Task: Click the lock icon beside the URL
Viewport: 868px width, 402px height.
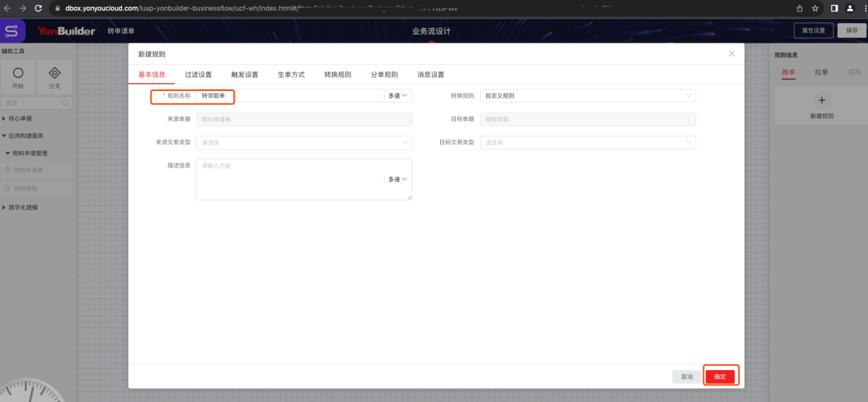Action: point(58,8)
